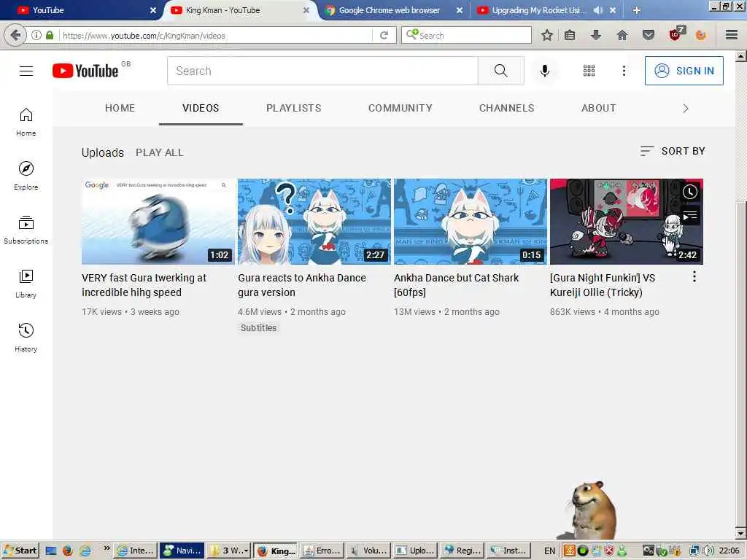Click into YouTube search input field
747x560 pixels.
click(x=322, y=71)
